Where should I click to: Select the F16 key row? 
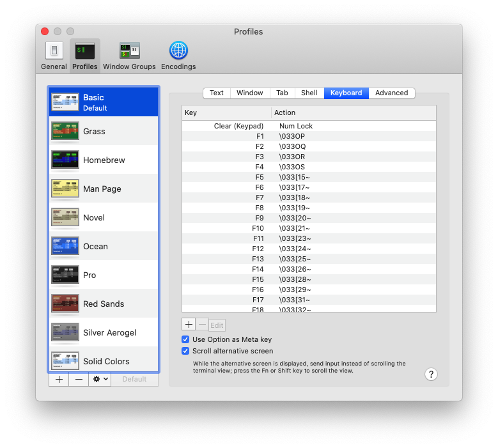(x=309, y=290)
